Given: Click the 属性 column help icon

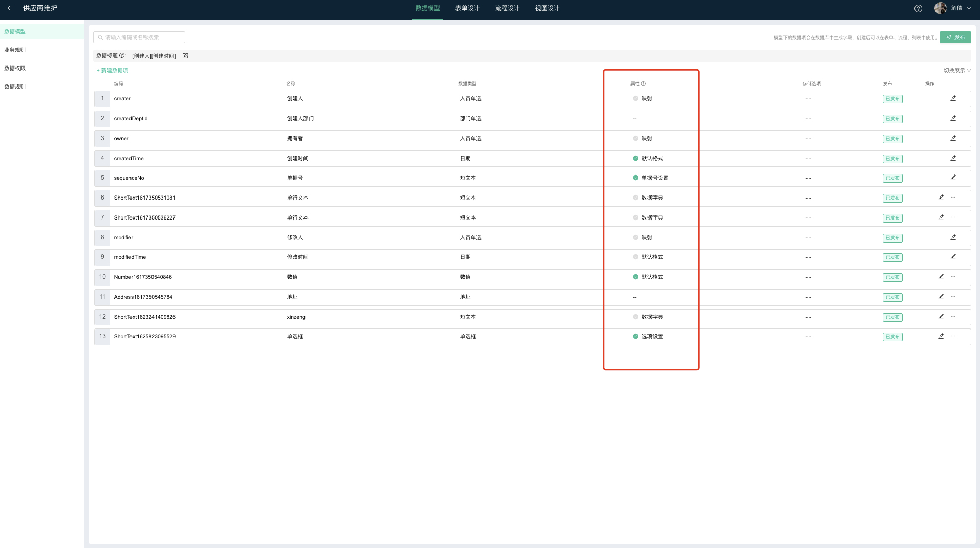Looking at the screenshot, I should 643,84.
